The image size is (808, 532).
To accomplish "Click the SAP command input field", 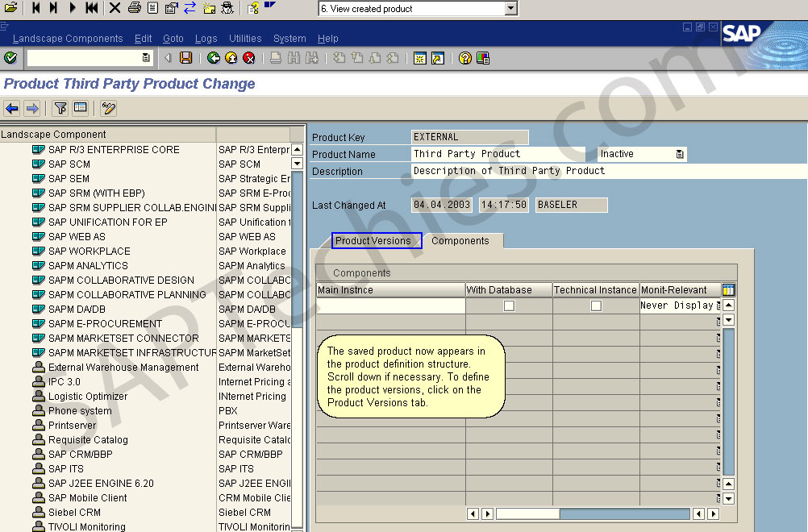I will coord(89,58).
